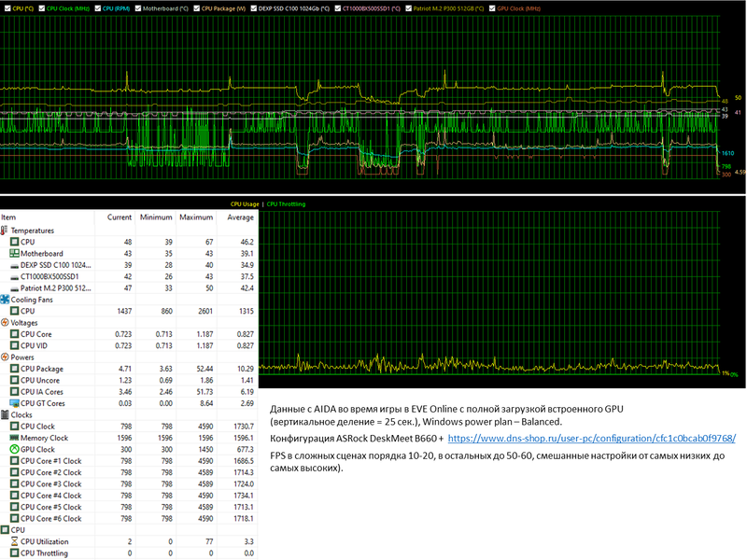Select the Cooling Fans group row
Image resolution: width=747 pixels, height=560 pixels.
[129, 300]
